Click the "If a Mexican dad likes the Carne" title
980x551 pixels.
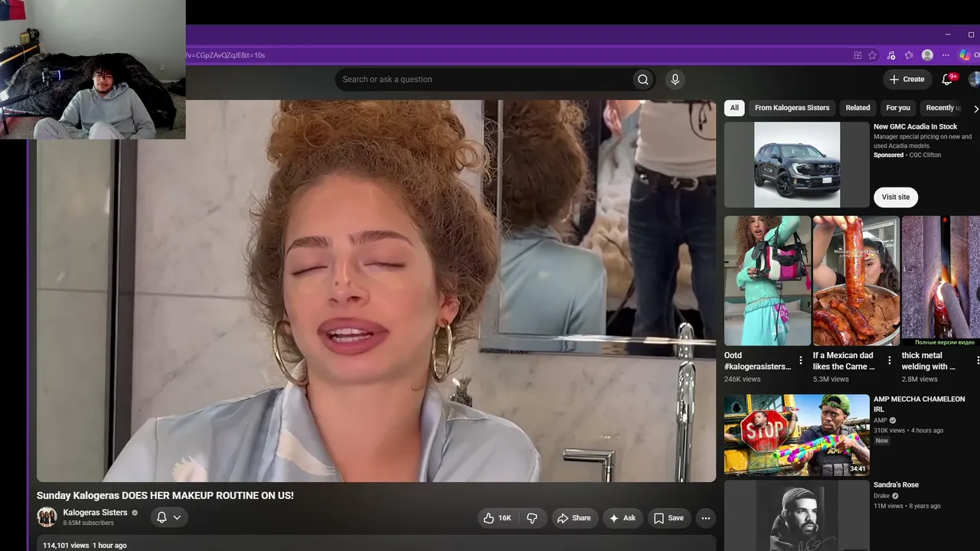pos(844,361)
